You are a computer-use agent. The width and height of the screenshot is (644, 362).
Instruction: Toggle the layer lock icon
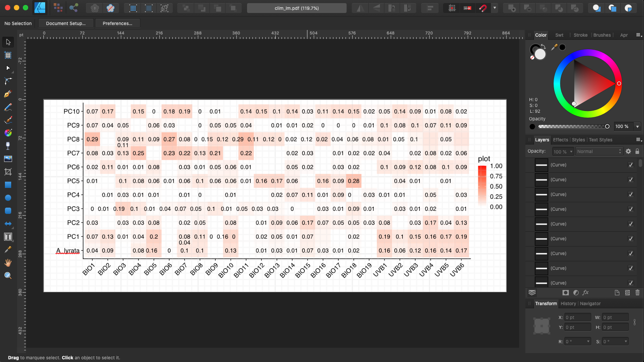click(x=637, y=152)
